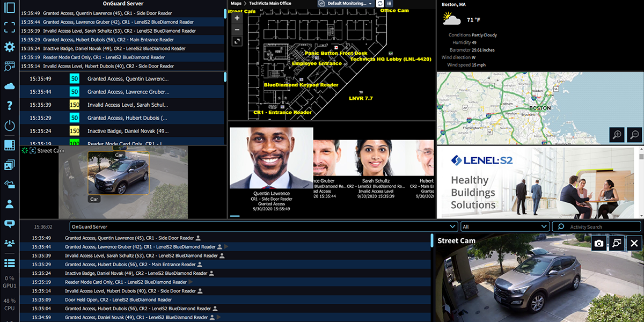Select 15:34:59 Daniel Novak Granted Access row

point(225,318)
